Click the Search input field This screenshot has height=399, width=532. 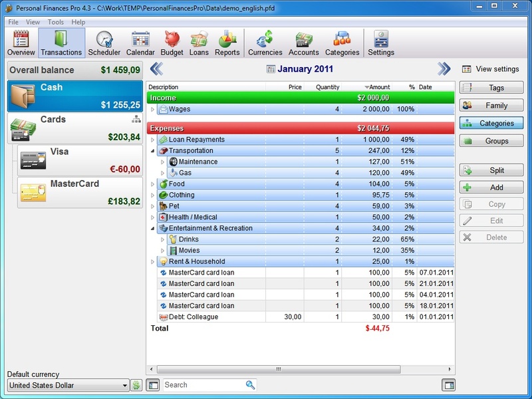click(x=203, y=385)
